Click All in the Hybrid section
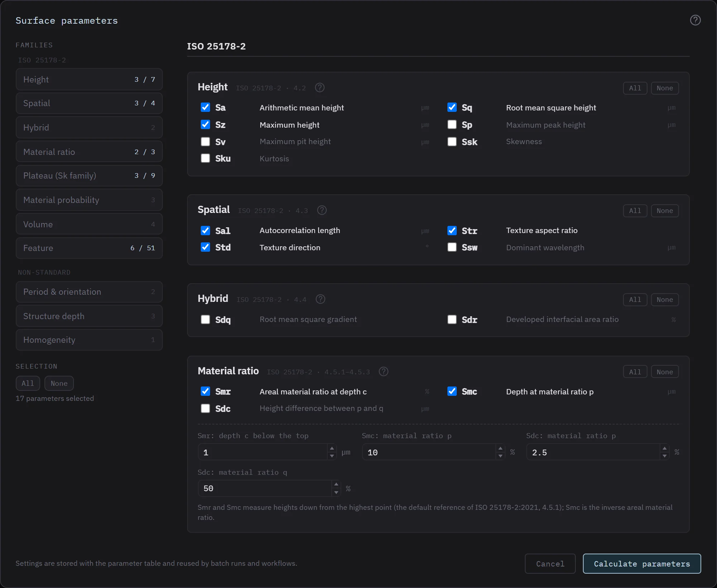 tap(635, 300)
